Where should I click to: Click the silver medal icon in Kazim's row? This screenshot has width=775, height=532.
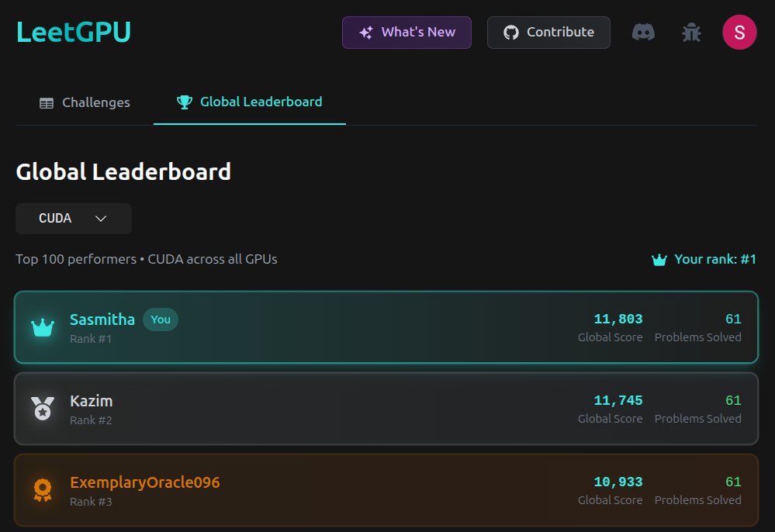pyautogui.click(x=43, y=409)
